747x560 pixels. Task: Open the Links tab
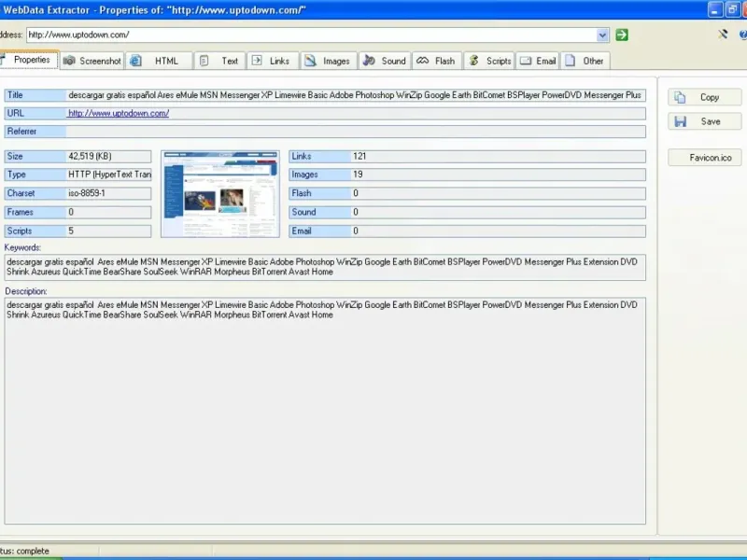click(x=273, y=61)
